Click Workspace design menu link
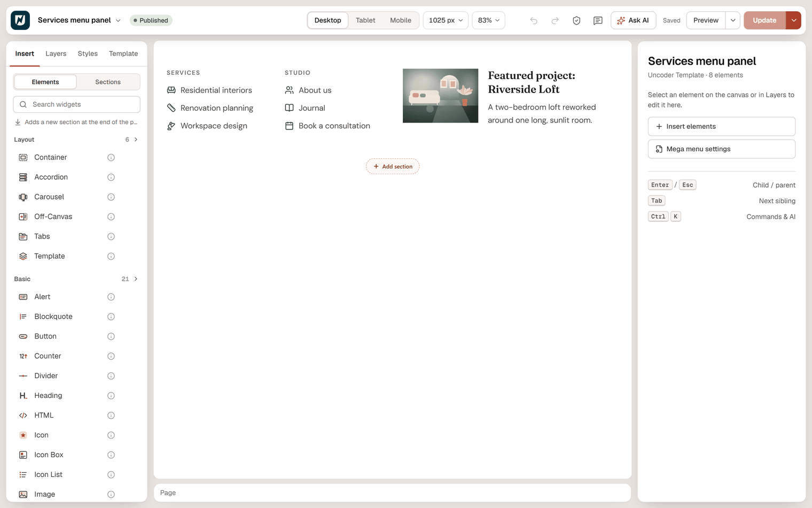Viewport: 812px width, 508px height. [x=207, y=126]
